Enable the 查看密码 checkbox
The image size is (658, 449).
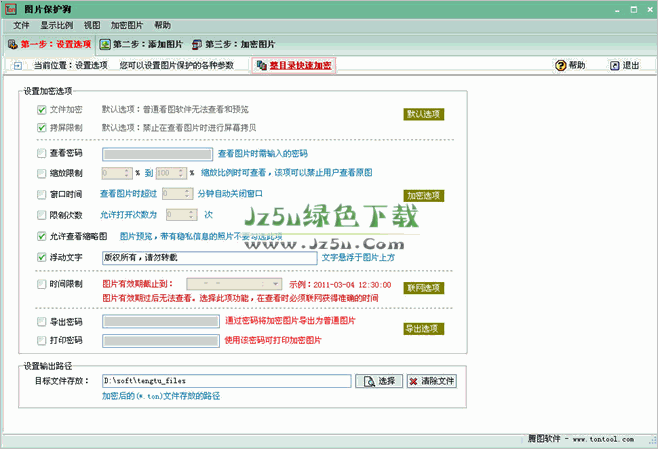(40, 155)
